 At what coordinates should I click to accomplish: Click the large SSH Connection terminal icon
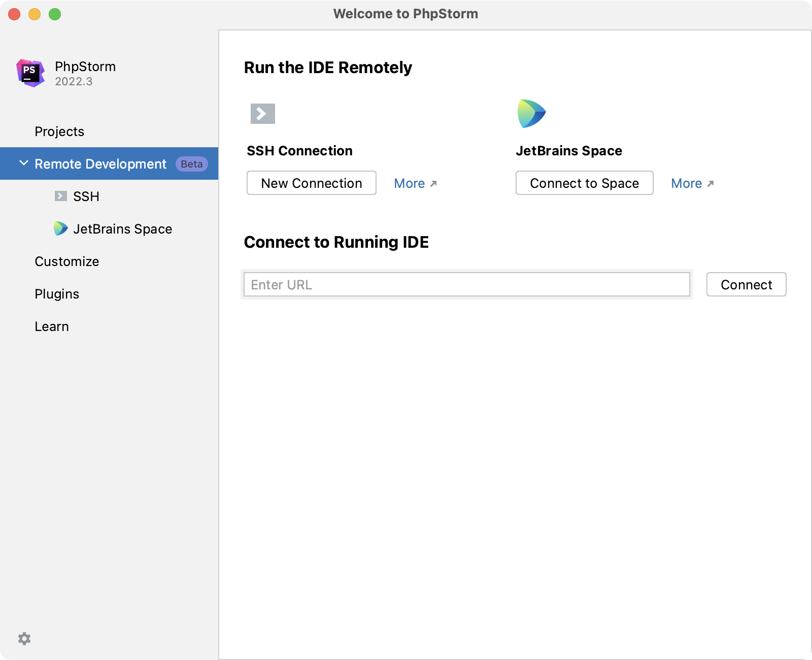(262, 114)
